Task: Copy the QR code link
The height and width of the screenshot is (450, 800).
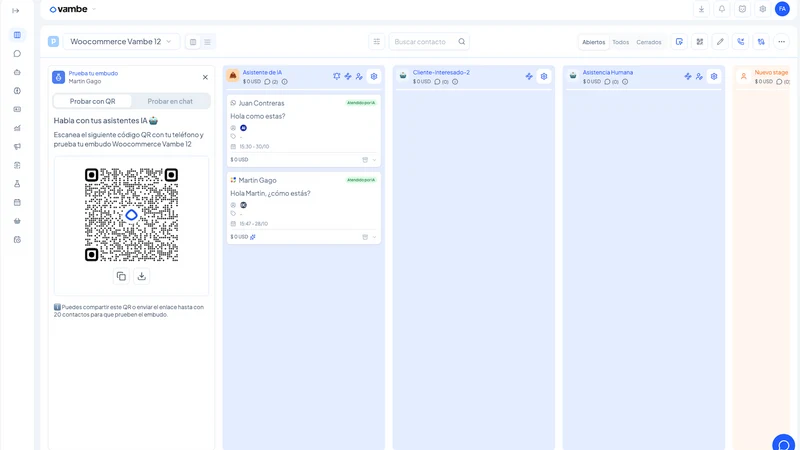Action: [x=121, y=276]
